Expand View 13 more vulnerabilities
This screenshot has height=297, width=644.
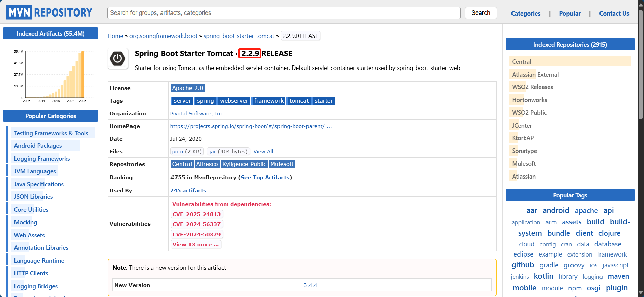click(x=196, y=244)
